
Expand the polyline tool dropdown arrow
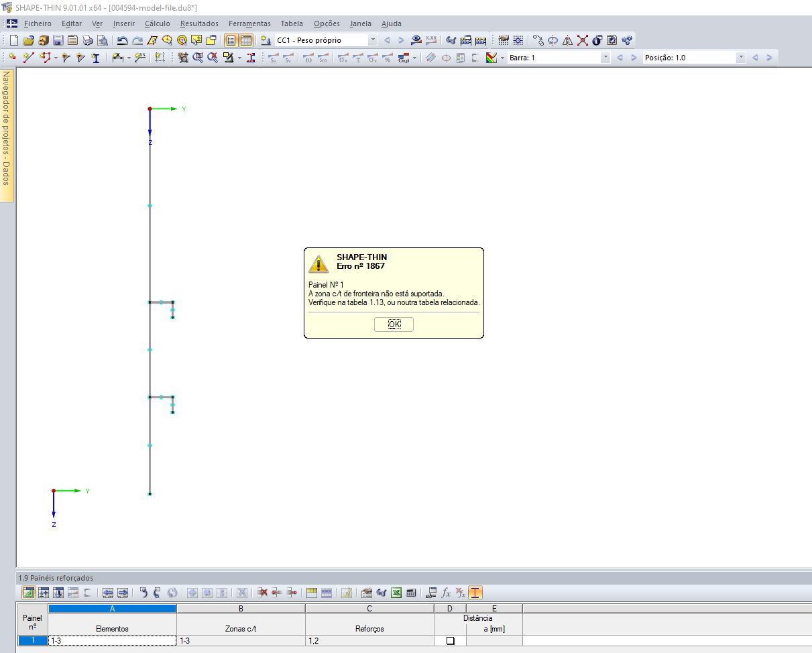click(56, 58)
